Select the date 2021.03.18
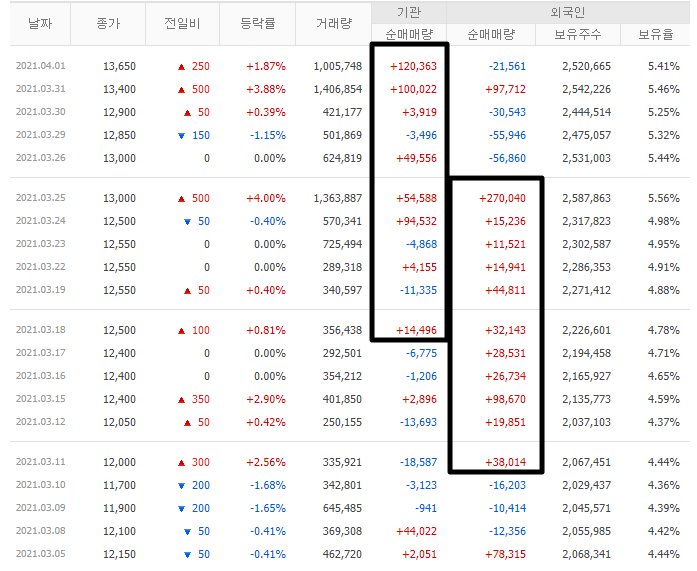This screenshot has width=697, height=571. coord(40,330)
